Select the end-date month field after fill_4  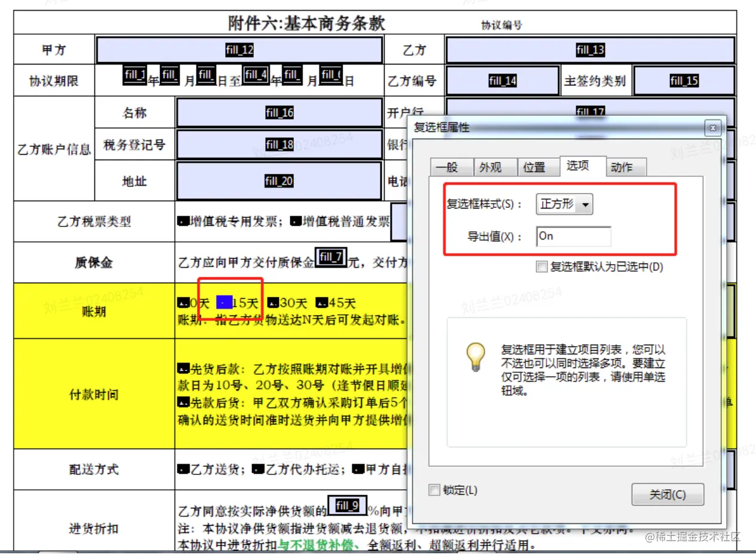[x=292, y=75]
